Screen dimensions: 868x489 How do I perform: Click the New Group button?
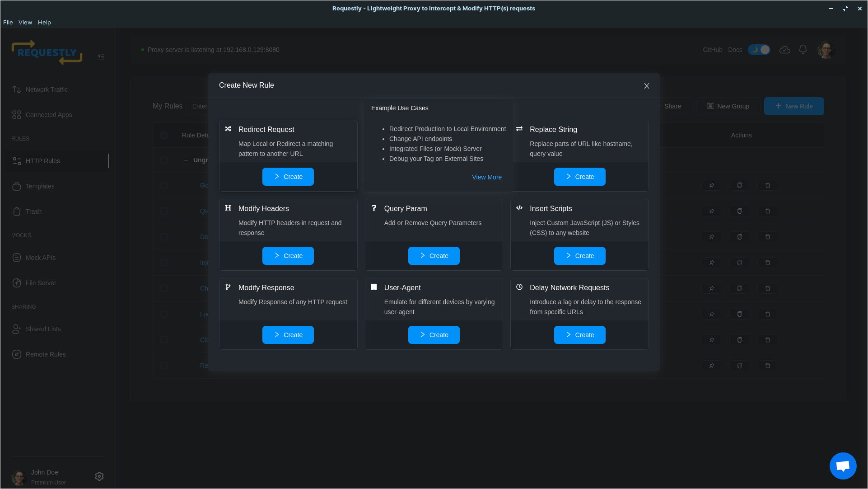click(728, 106)
